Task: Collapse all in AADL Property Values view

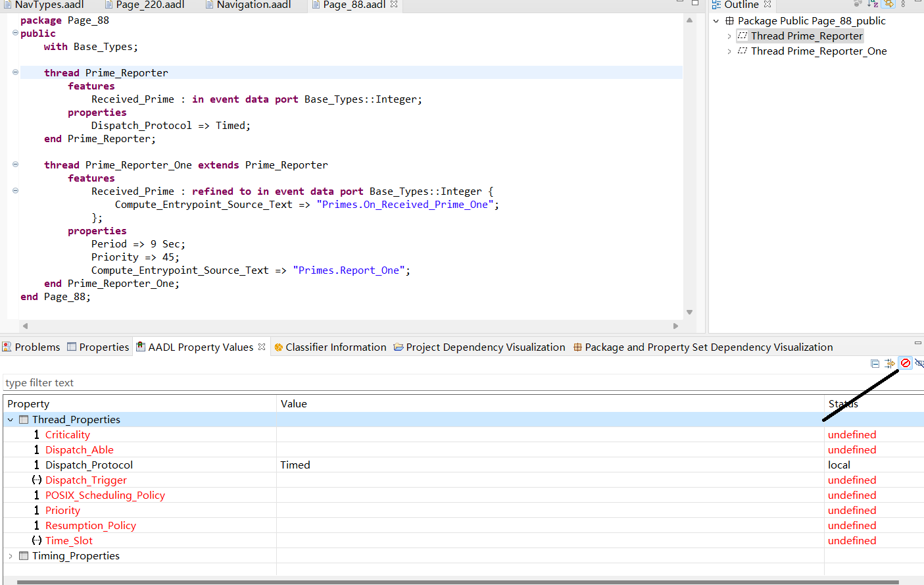Action: (x=875, y=363)
